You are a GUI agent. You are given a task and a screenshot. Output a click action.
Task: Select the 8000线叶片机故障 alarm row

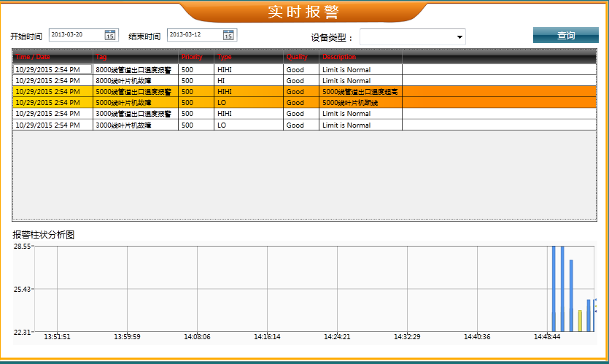135,81
